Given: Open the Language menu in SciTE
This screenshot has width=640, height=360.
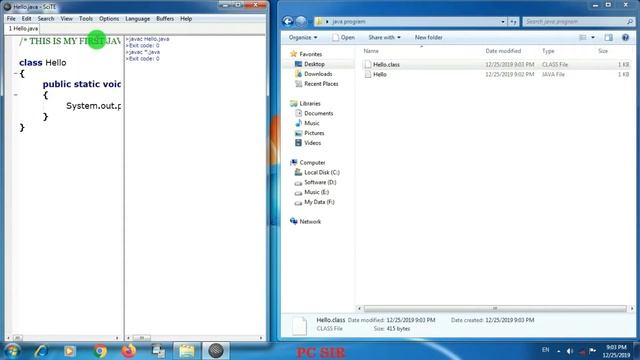Looking at the screenshot, I should [138, 19].
